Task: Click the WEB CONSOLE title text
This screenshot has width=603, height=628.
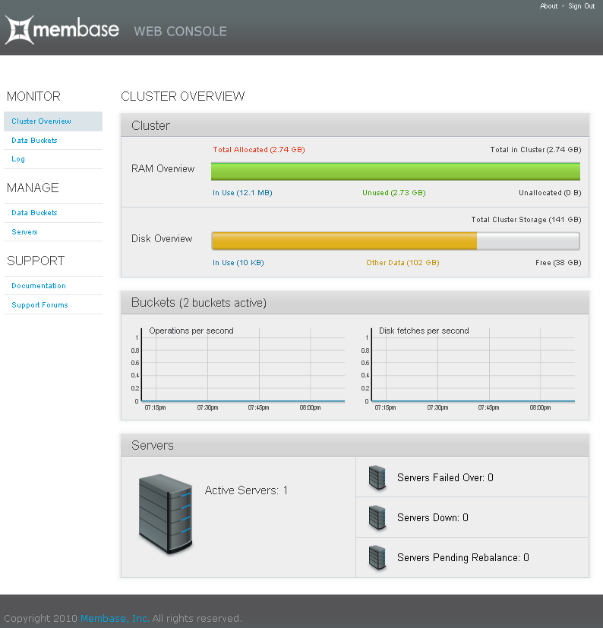Action: [x=180, y=31]
